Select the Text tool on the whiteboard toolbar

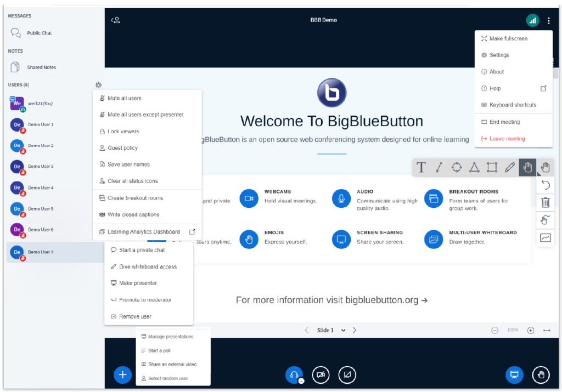pos(421,167)
